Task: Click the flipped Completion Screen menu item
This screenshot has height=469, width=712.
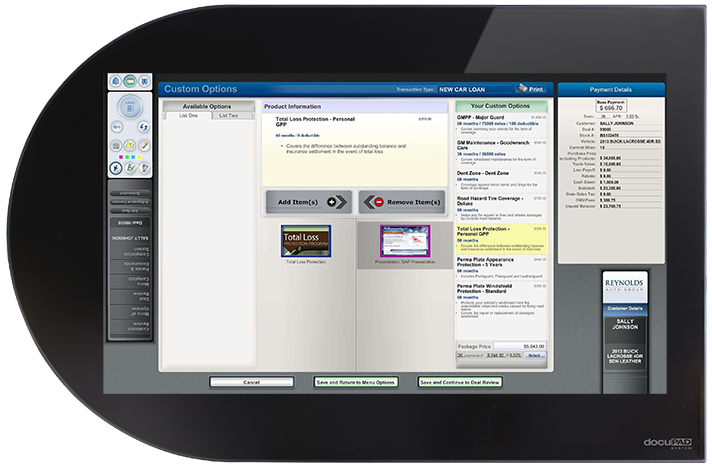Action: tap(130, 252)
